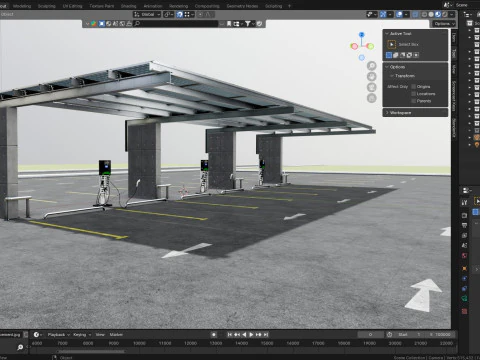The width and height of the screenshot is (480, 360).
Task: Toggle X-ray view button
Action: [415, 14]
